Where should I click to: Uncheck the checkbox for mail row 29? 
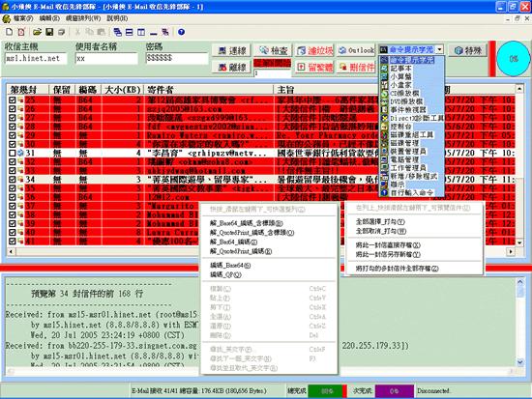point(13,135)
